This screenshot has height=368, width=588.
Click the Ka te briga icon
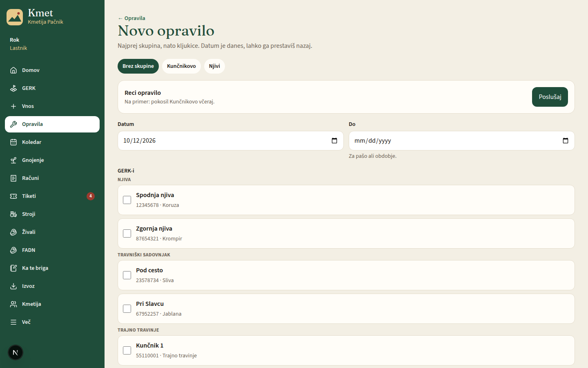13,268
